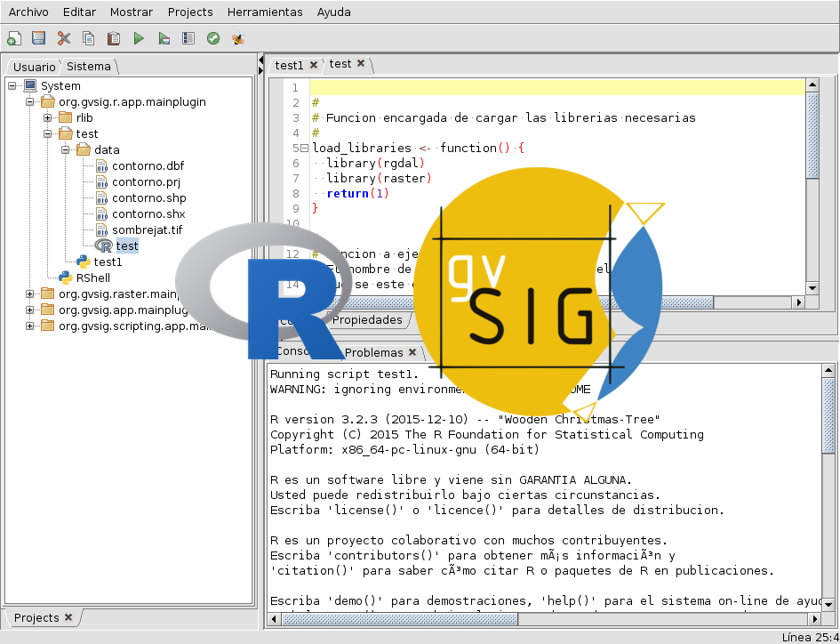Switch to the Usuario tab
The height and width of the screenshot is (644, 840).
[34, 67]
